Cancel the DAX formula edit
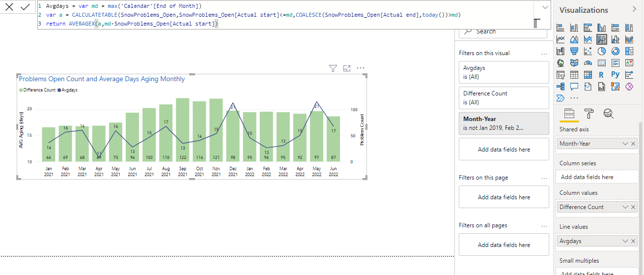 pyautogui.click(x=9, y=7)
